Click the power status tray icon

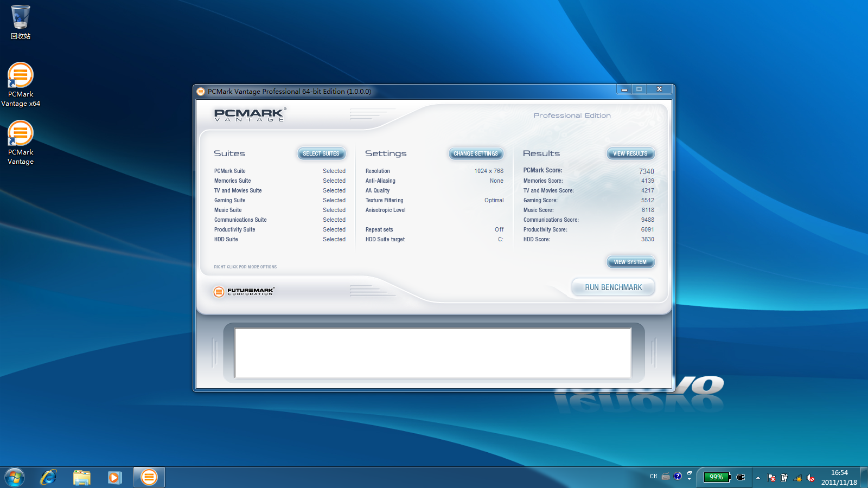click(x=784, y=478)
